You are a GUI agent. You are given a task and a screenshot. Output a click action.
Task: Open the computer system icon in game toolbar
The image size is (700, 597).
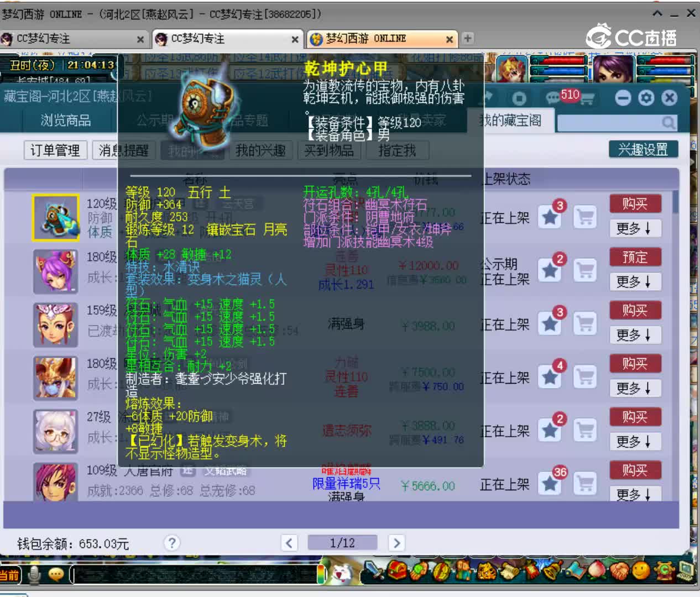(686, 570)
